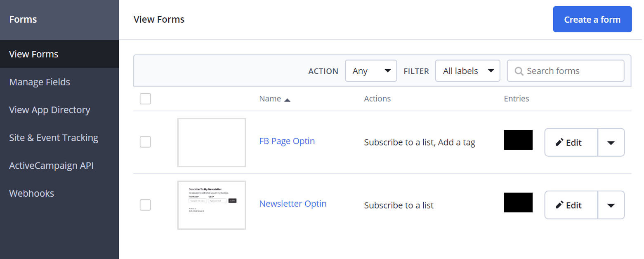Screen dimensions: 644x259
Task: Click the Newsletter Optin form thumbnail
Action: coord(212,205)
